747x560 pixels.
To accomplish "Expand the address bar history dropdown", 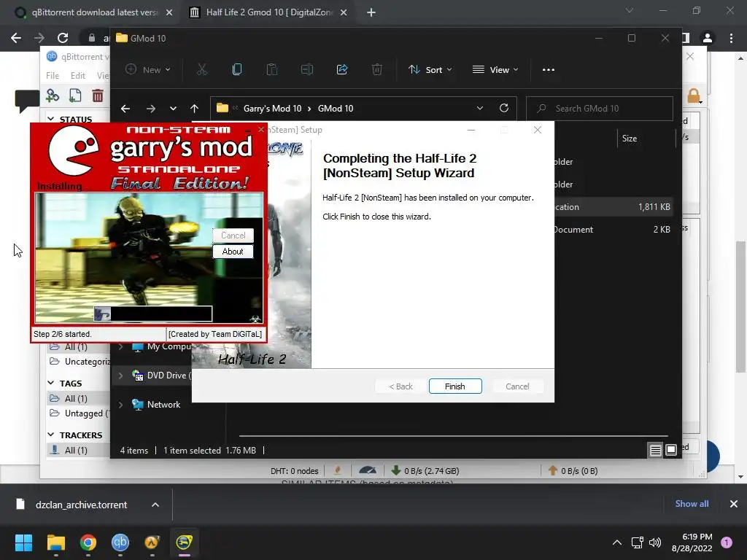I will pyautogui.click(x=480, y=109).
